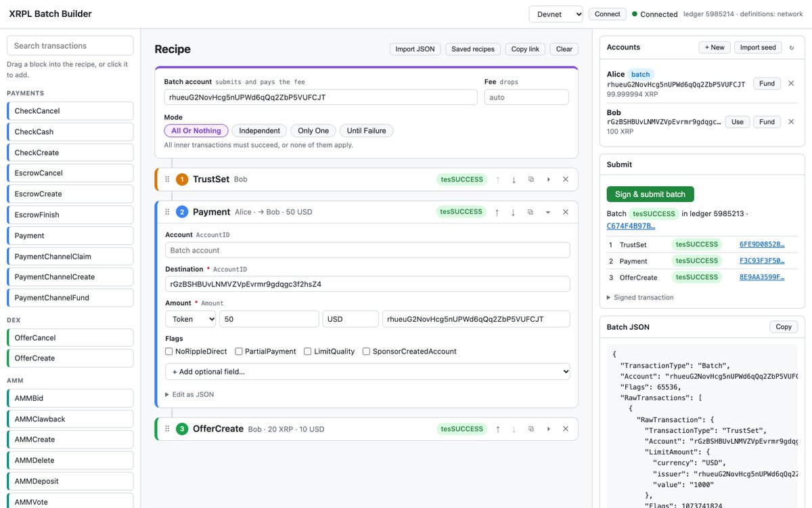Click the step number 1 badge
The image size is (812, 508).
click(182, 179)
